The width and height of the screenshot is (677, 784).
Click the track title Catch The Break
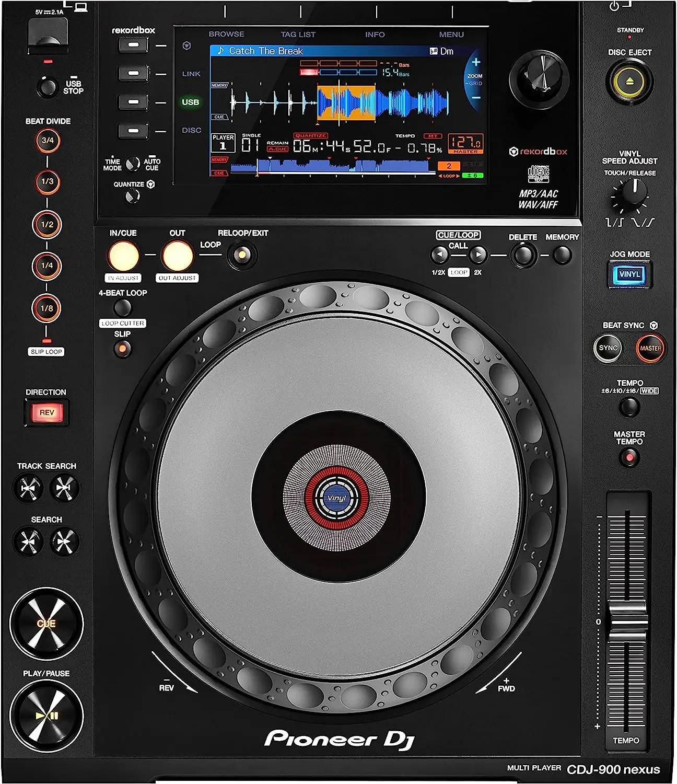pyautogui.click(x=266, y=51)
